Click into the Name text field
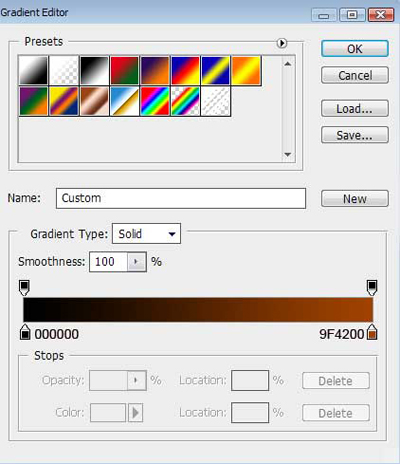 (181, 198)
